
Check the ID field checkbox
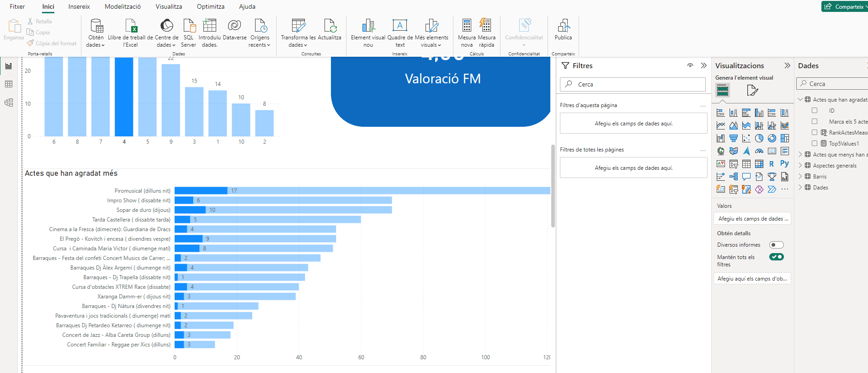pos(815,110)
